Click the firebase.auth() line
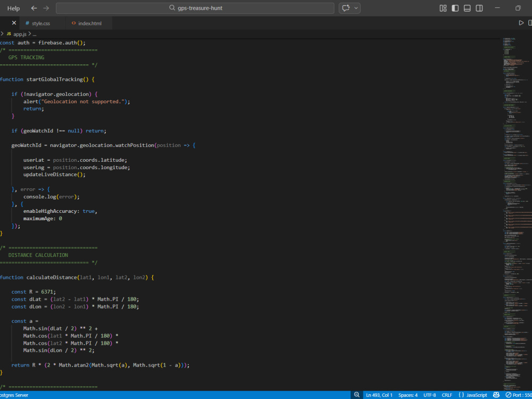Screen dimensions: 532x399 pos(43,43)
